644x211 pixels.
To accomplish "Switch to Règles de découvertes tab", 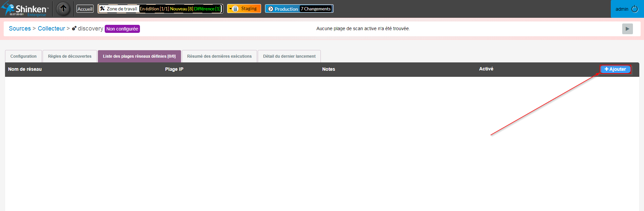I will (69, 56).
